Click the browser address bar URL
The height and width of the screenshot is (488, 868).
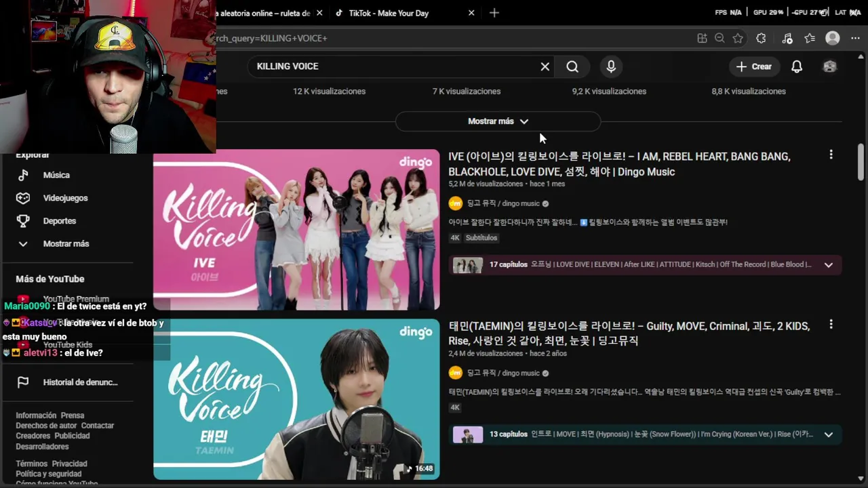click(271, 39)
